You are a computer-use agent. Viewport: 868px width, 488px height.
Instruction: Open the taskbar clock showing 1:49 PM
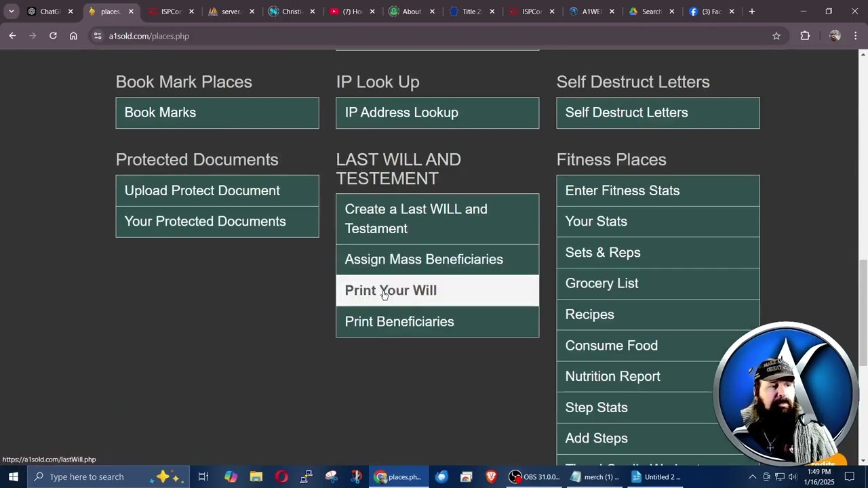[x=820, y=476]
